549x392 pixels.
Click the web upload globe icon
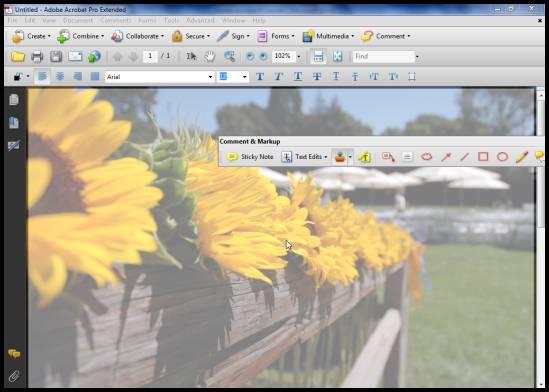94,56
